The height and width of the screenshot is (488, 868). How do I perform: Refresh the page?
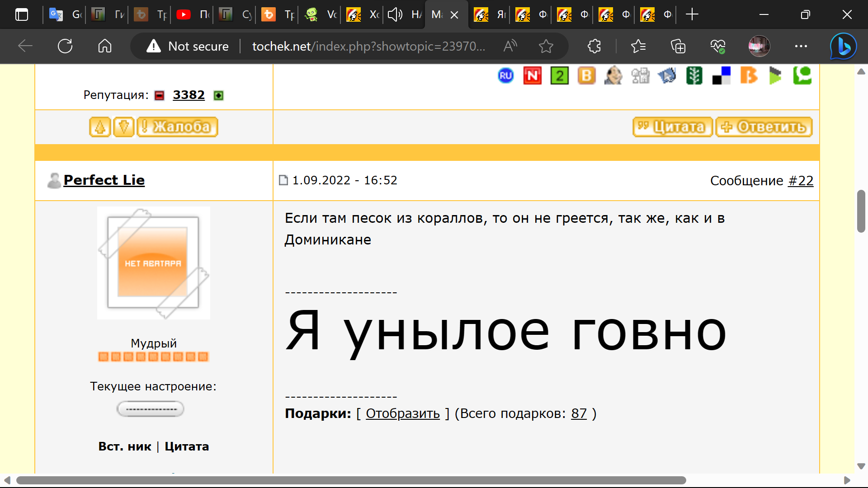65,46
